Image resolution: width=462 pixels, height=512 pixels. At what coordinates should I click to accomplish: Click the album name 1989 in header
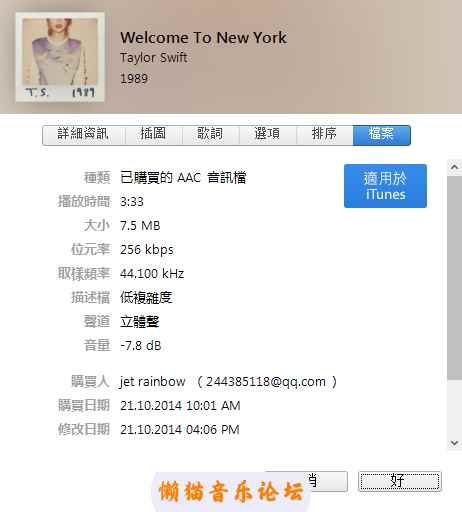[x=134, y=79]
